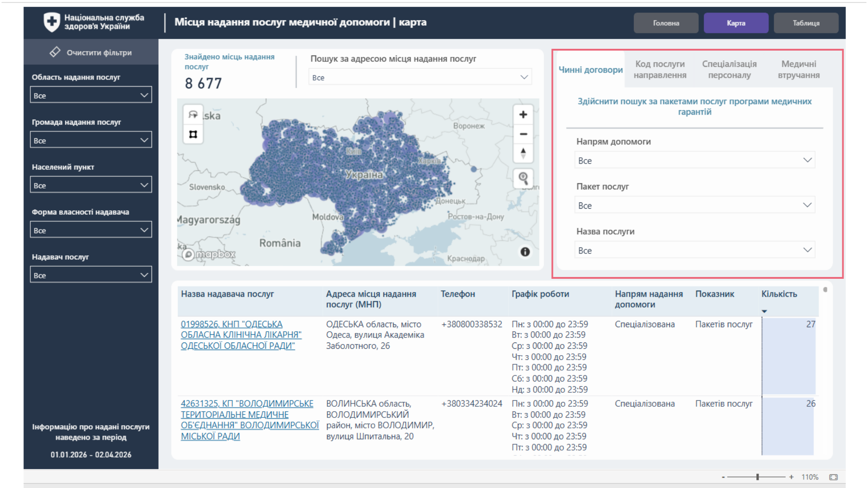The image size is (868, 488).
Task: Open the Одеська обласна клінічна лікарня link
Action: (241, 335)
